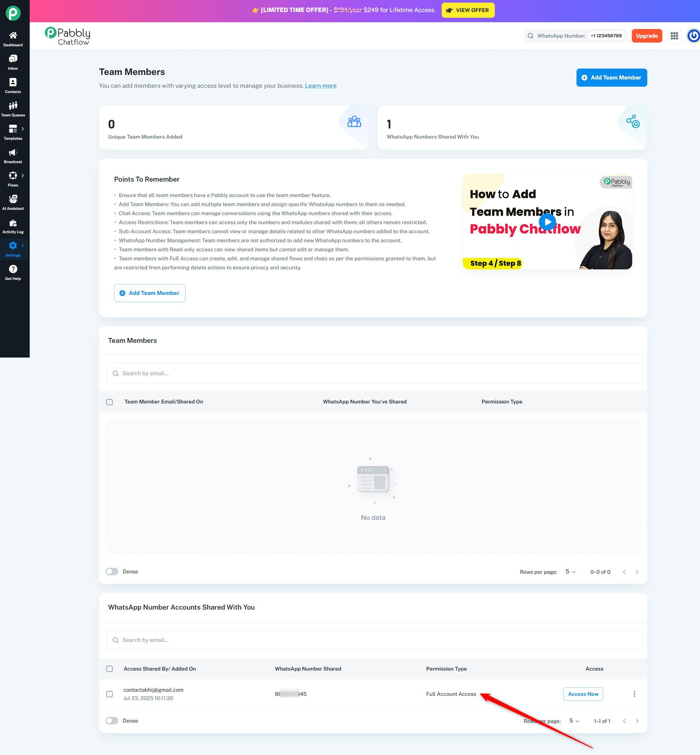The width and height of the screenshot is (700, 755).
Task: Open the Inbox sidebar icon
Action: point(13,62)
